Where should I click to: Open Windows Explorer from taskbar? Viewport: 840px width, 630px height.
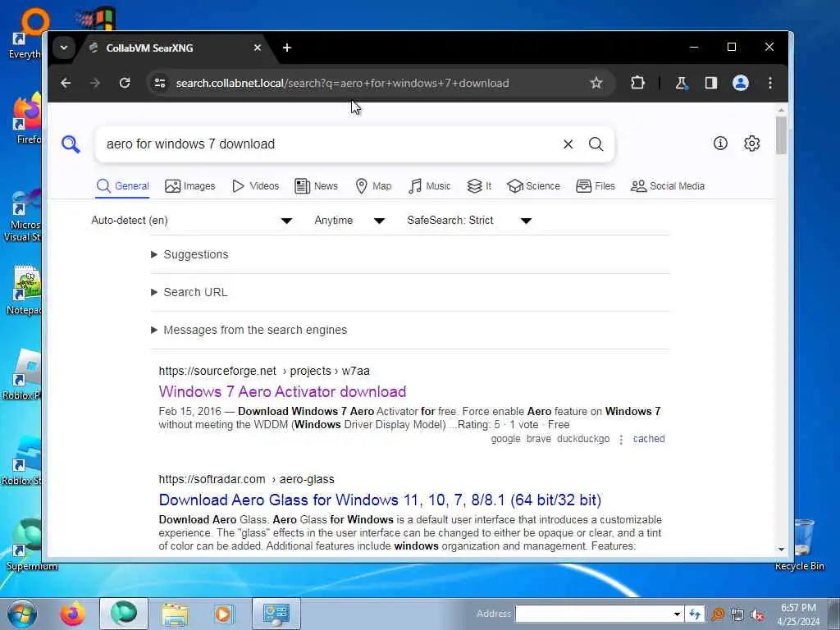(175, 614)
